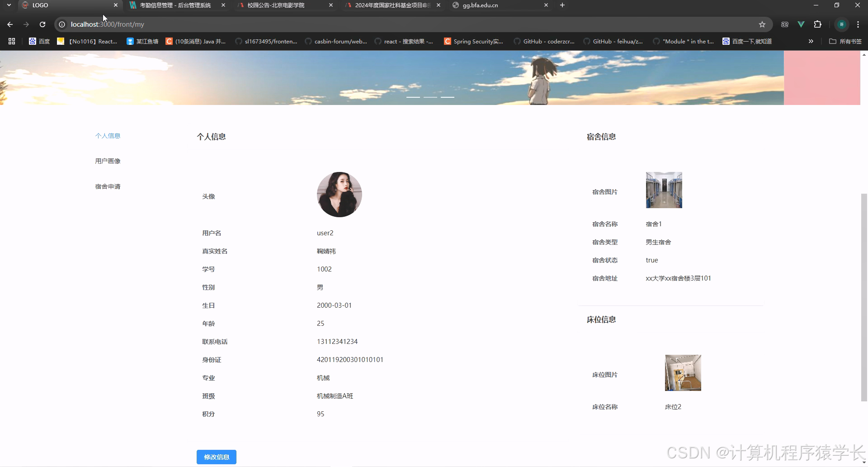Expand the bookmarks overflow chevron
The width and height of the screenshot is (868, 467).
tap(811, 41)
